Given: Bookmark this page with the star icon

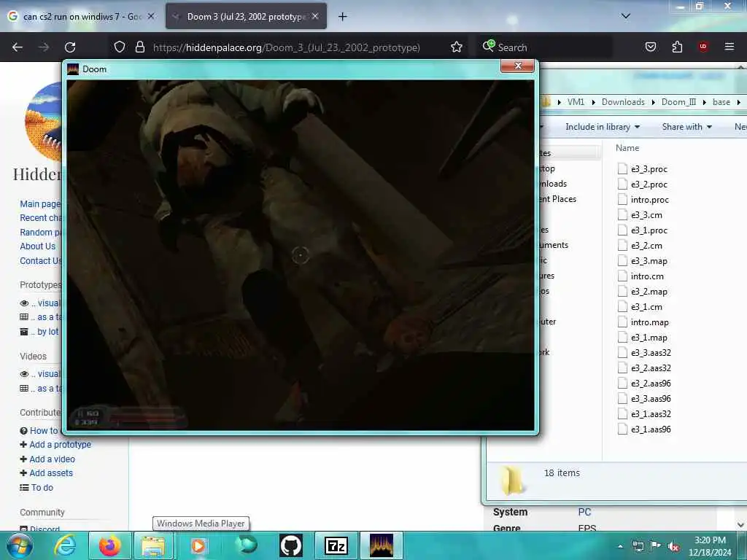Looking at the screenshot, I should coord(457,47).
